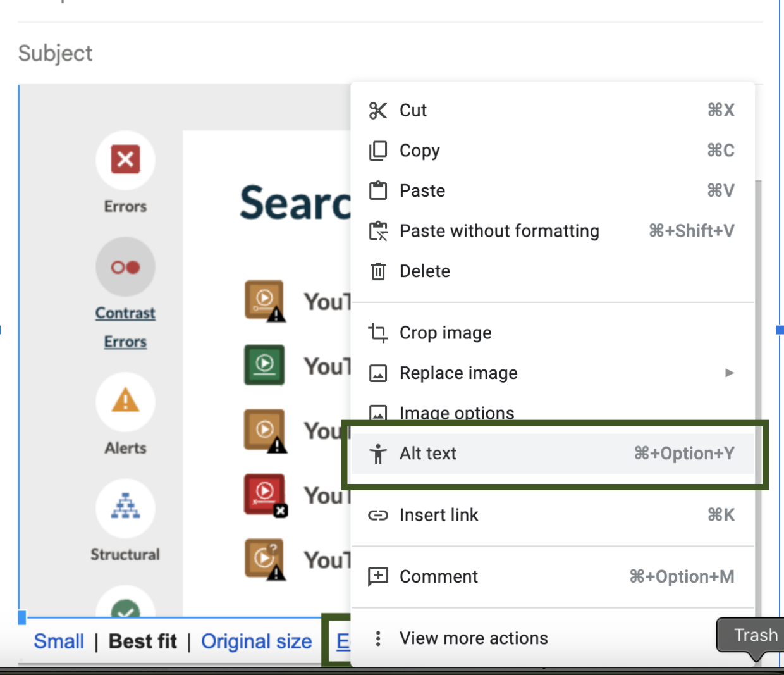Image resolution: width=784 pixels, height=675 pixels.
Task: Click the Copy pages icon
Action: coord(379,151)
